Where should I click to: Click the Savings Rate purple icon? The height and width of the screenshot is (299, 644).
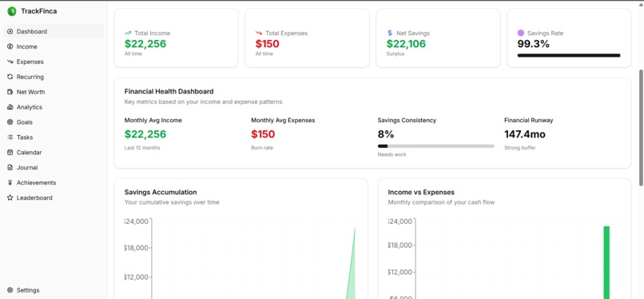click(521, 33)
